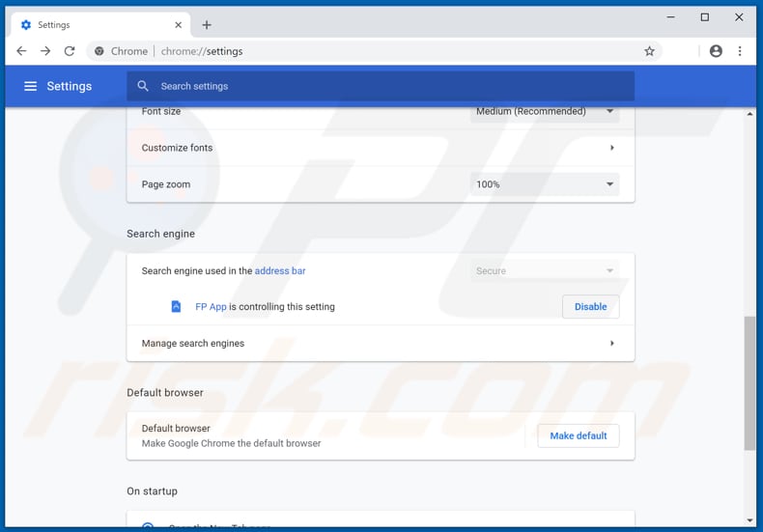The image size is (763, 532).
Task: Expand Manage search engines
Action: [x=611, y=344]
